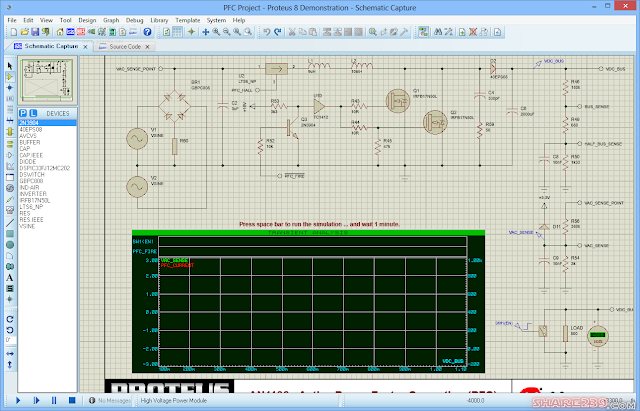This screenshot has width=640, height=411.
Task: Close the Schematic Capture tab
Action: click(83, 47)
